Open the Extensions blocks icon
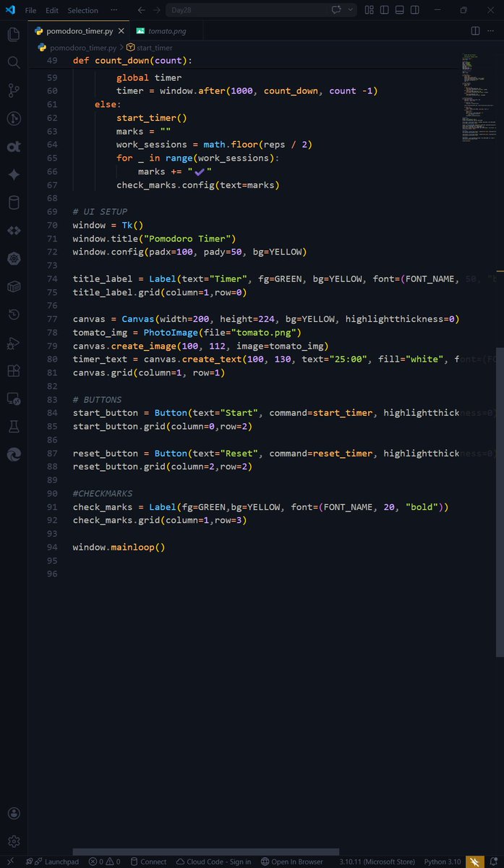Image resolution: width=504 pixels, height=868 pixels. (x=13, y=371)
